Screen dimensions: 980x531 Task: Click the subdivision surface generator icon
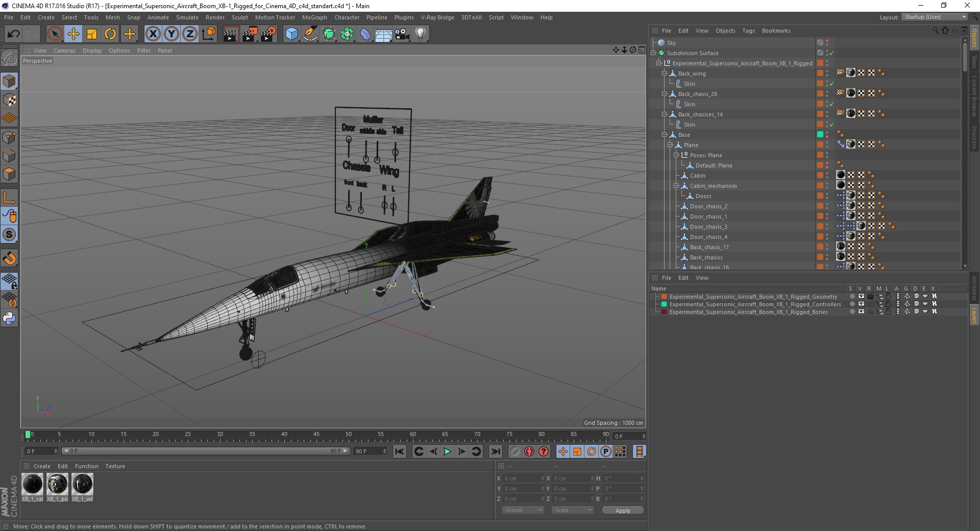coord(329,34)
